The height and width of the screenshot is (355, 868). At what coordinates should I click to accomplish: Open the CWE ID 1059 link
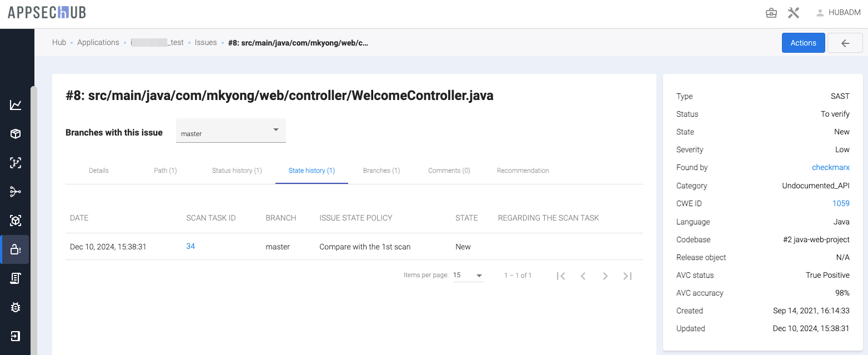840,203
